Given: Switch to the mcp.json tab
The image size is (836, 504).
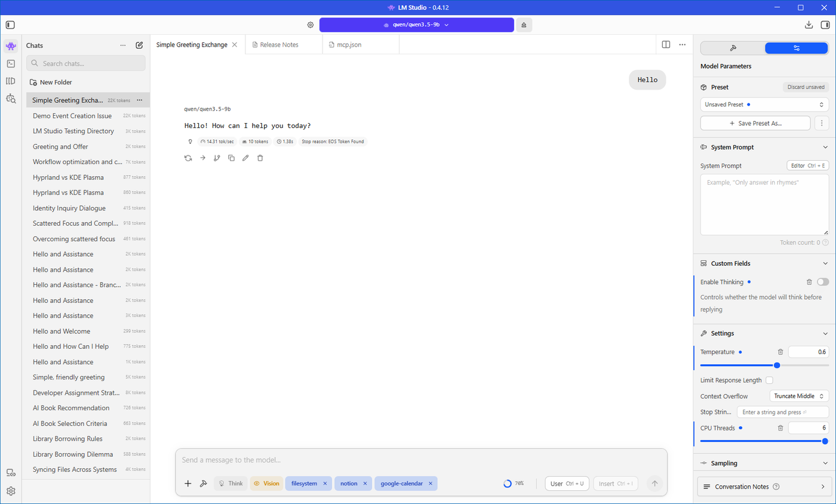Looking at the screenshot, I should coord(361,45).
